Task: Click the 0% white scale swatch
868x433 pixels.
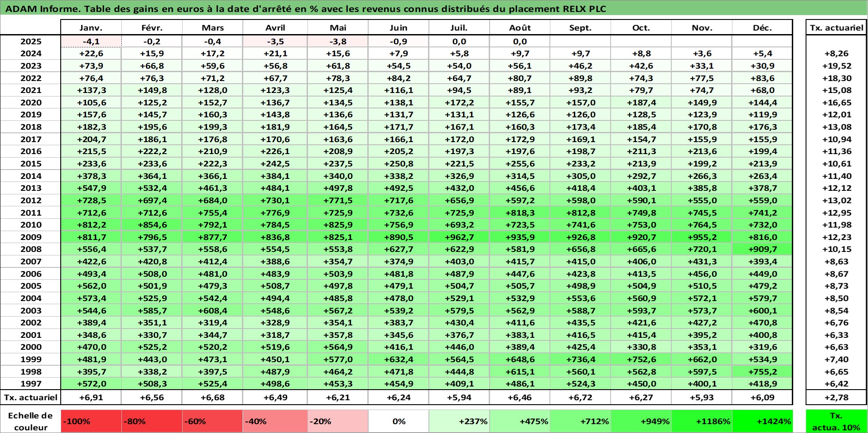Action: pyautogui.click(x=398, y=421)
